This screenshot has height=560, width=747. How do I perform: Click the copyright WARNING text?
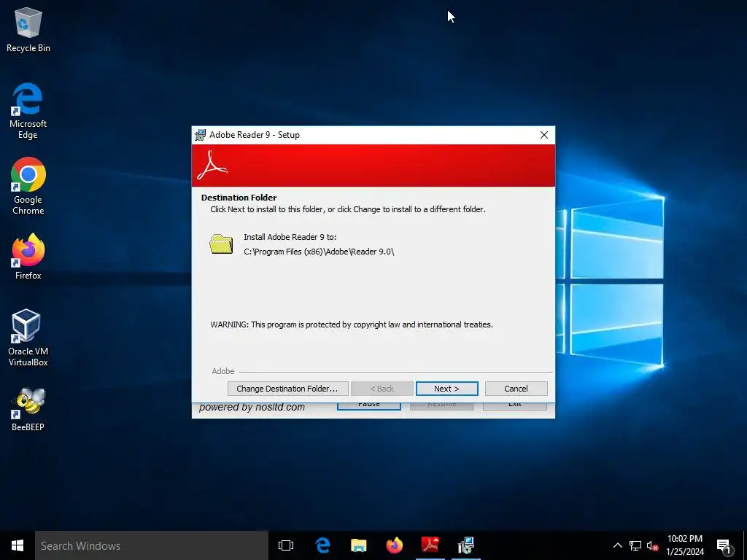click(x=352, y=324)
